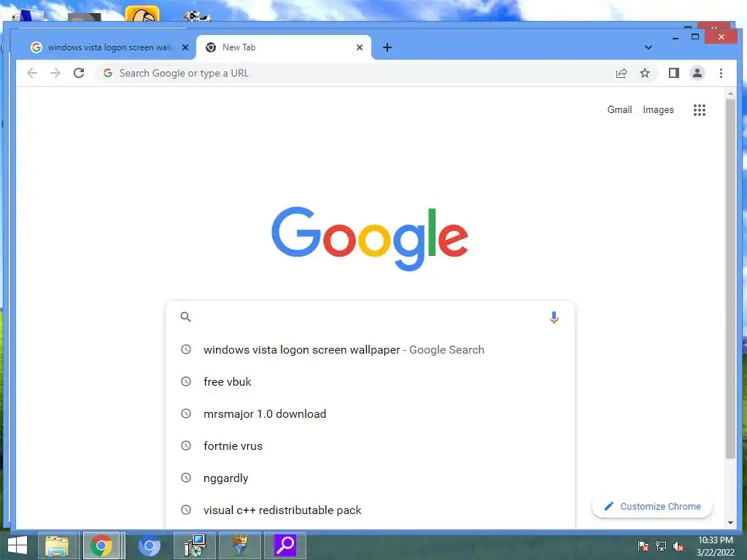Click the forward navigation arrow

(x=55, y=73)
